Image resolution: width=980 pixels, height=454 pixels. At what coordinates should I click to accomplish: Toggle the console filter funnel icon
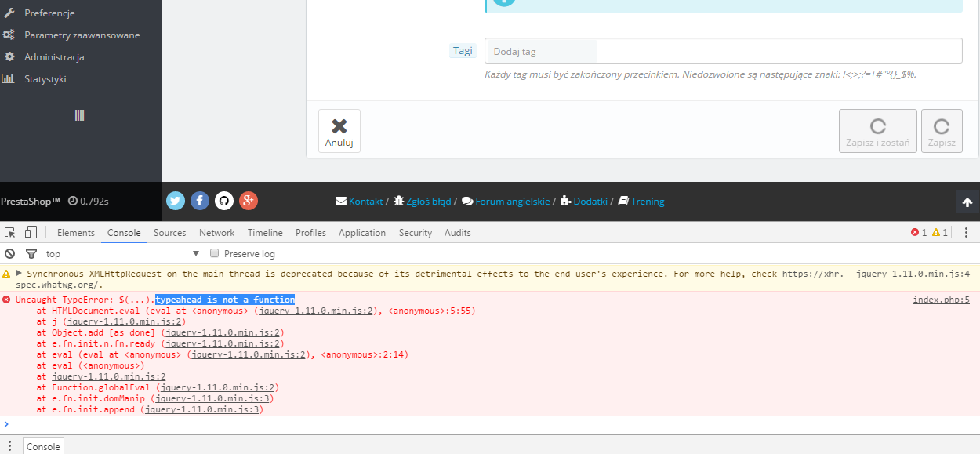tap(31, 254)
